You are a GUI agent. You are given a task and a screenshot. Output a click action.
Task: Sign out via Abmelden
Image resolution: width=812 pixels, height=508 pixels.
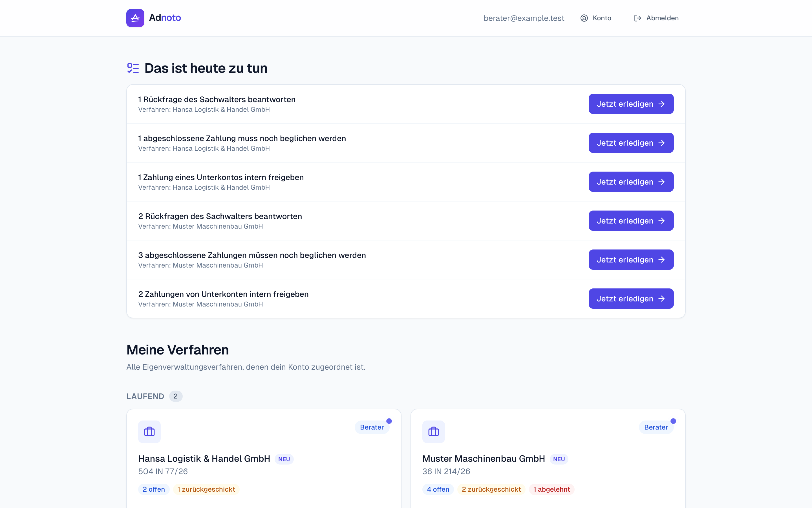[656, 18]
